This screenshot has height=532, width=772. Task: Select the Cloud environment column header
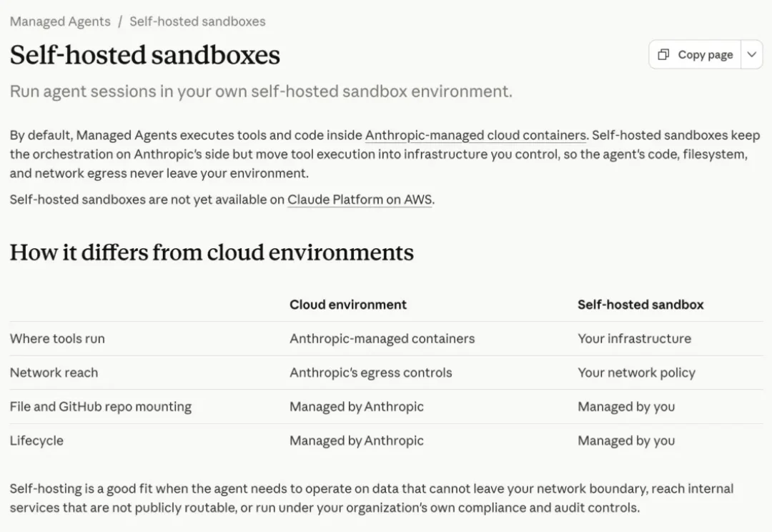tap(348, 305)
